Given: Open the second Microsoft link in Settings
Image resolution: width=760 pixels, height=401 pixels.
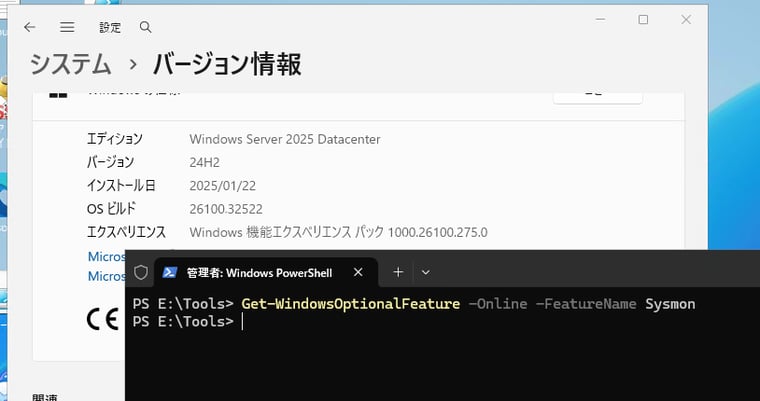Looking at the screenshot, I should 107,276.
